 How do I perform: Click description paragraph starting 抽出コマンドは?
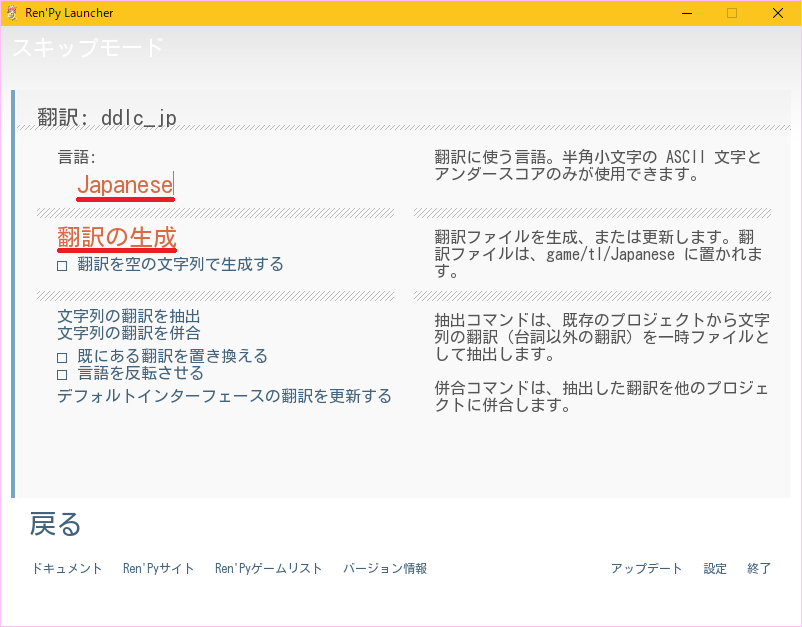pos(602,337)
